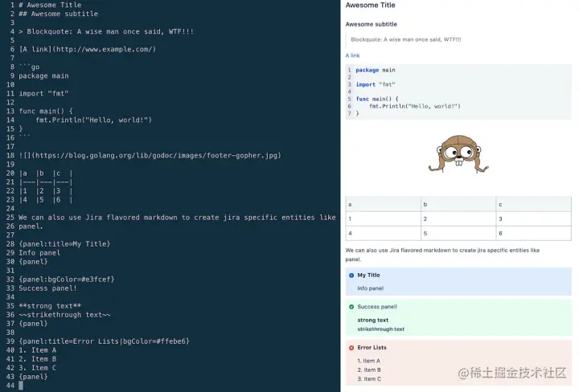Click editor line 41 '2. Item B'

point(37,359)
